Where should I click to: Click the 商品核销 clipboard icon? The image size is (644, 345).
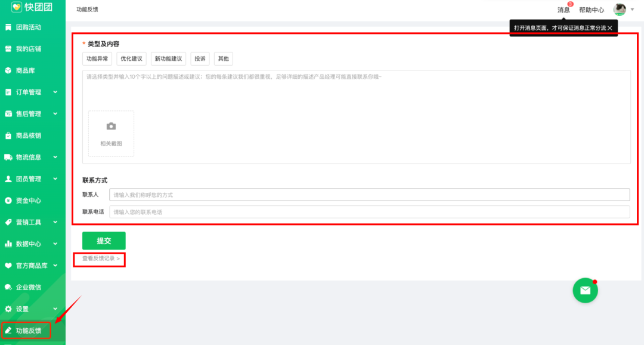pos(8,135)
